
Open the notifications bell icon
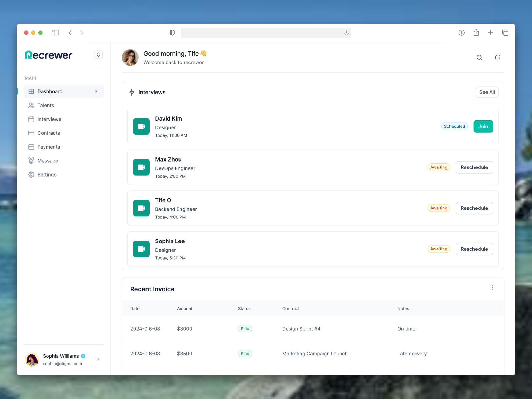click(497, 58)
